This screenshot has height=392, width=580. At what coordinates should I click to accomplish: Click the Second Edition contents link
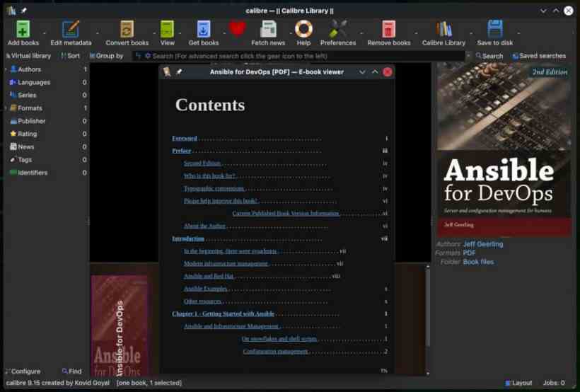coord(202,163)
